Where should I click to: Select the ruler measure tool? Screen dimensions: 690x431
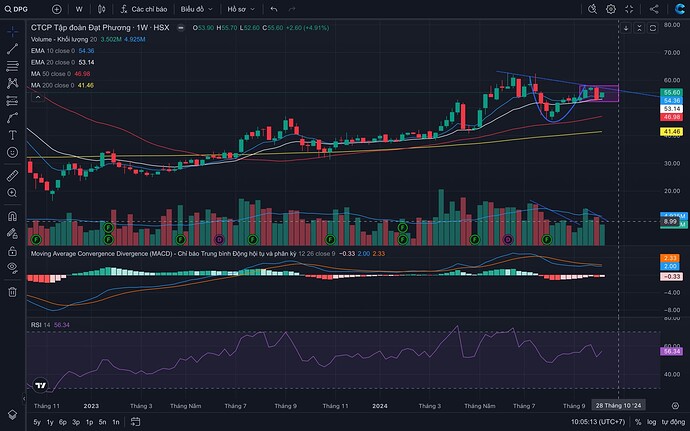(12, 176)
